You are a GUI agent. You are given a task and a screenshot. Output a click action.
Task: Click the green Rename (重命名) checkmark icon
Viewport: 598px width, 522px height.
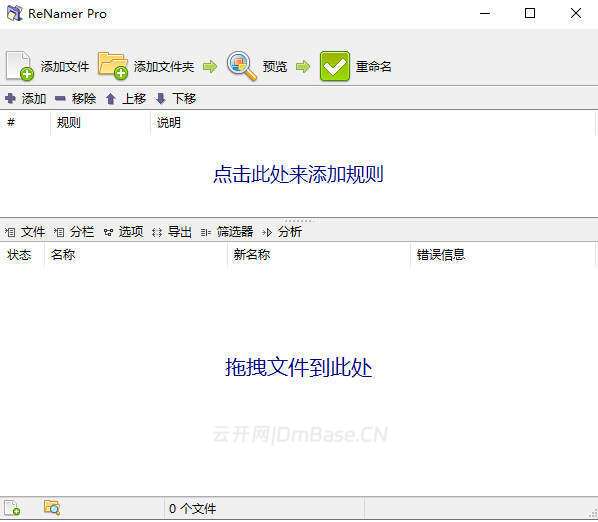334,66
